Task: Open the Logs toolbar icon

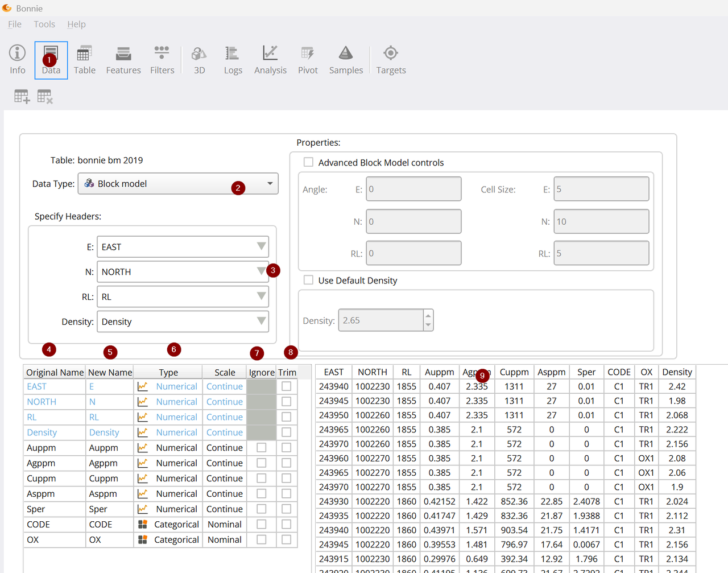Action: pyautogui.click(x=233, y=60)
